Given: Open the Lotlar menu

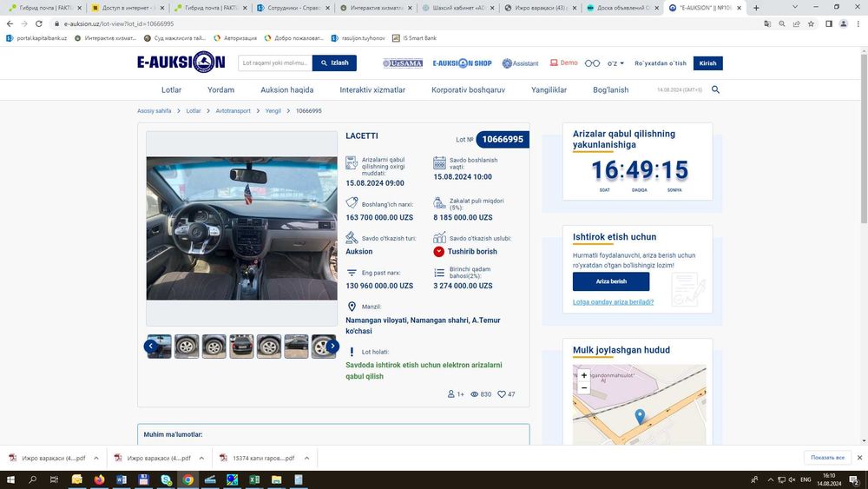Looking at the screenshot, I should [x=171, y=89].
